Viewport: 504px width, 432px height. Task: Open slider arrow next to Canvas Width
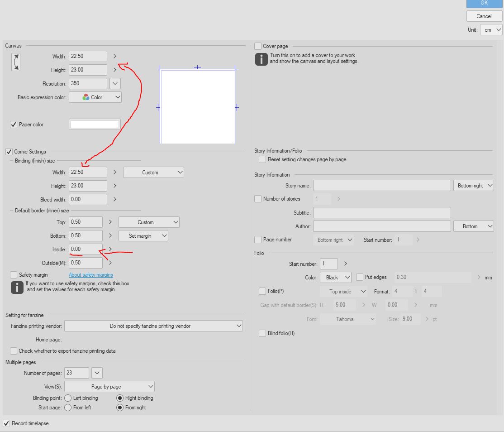(x=115, y=56)
